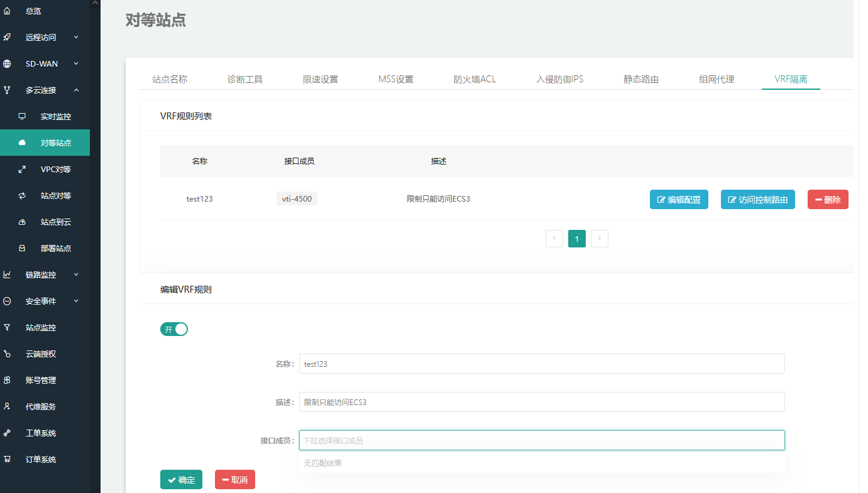
Task: Open 账号管理 in the sidebar
Action: (41, 380)
